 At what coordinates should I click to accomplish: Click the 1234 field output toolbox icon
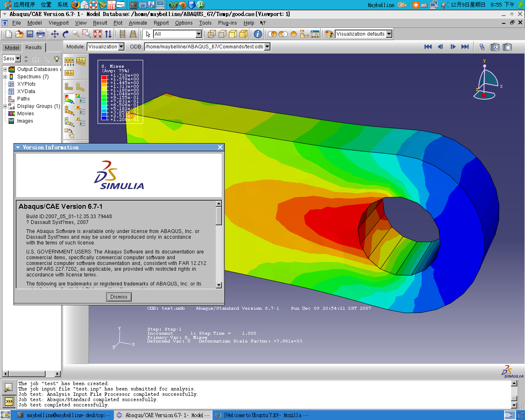point(69,62)
